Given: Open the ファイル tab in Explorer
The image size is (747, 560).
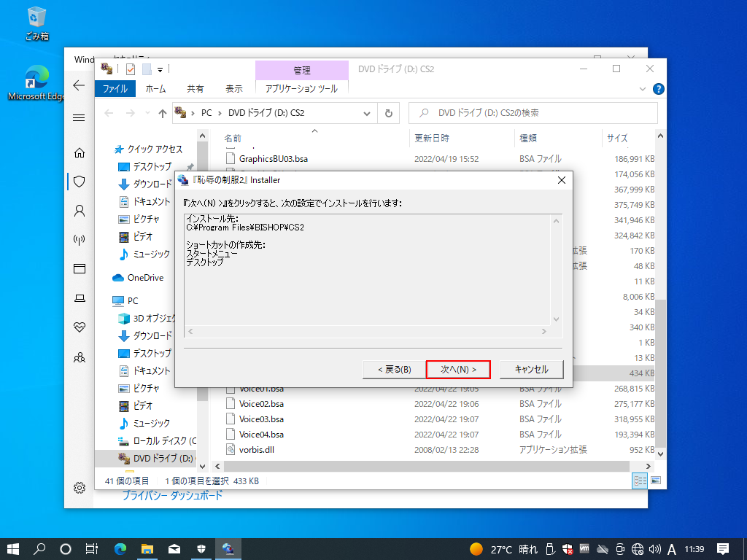Looking at the screenshot, I should (x=115, y=88).
